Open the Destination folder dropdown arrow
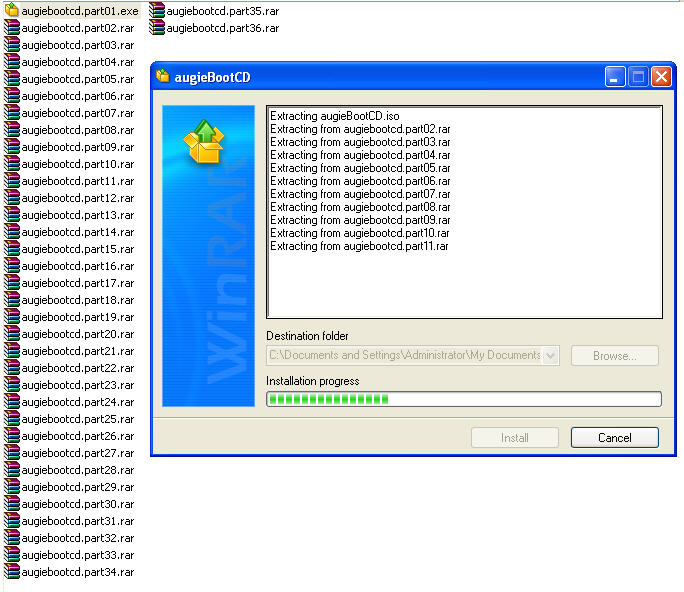Image resolution: width=684 pixels, height=592 pixels. tap(551, 355)
